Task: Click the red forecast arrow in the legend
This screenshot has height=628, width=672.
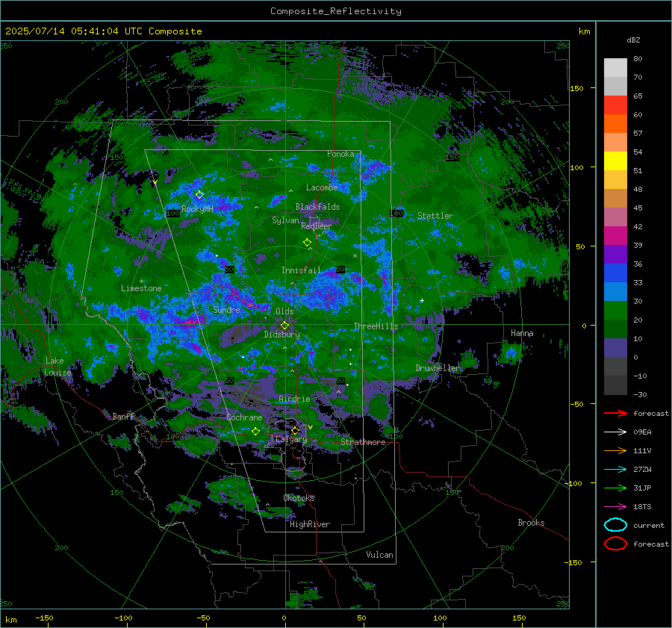Action: pos(615,413)
